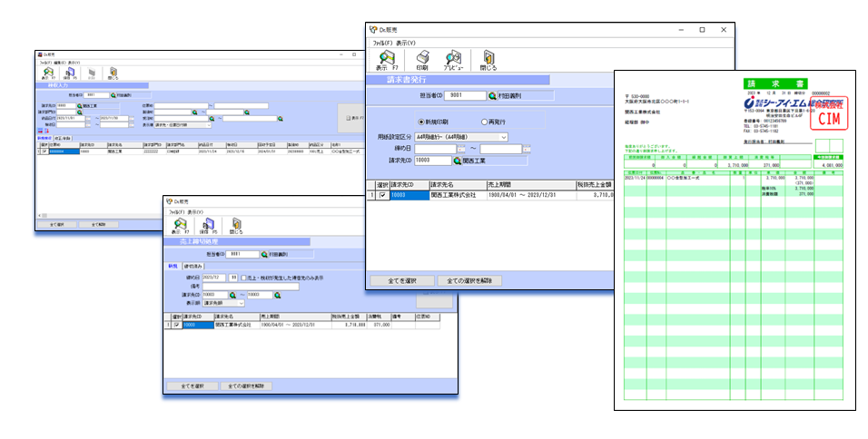Open second 請求先CD range lookup in 売上締切処理
The width and height of the screenshot is (868, 439).
click(277, 296)
